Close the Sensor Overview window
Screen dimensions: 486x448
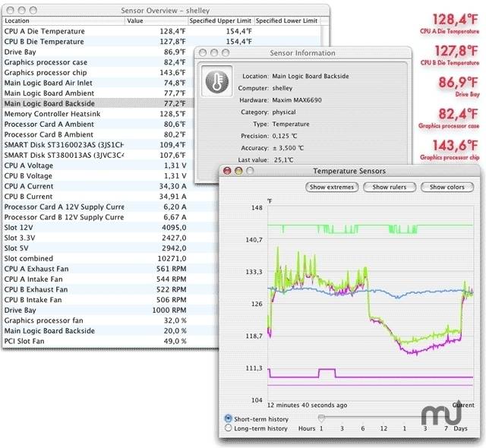[x=10, y=10]
